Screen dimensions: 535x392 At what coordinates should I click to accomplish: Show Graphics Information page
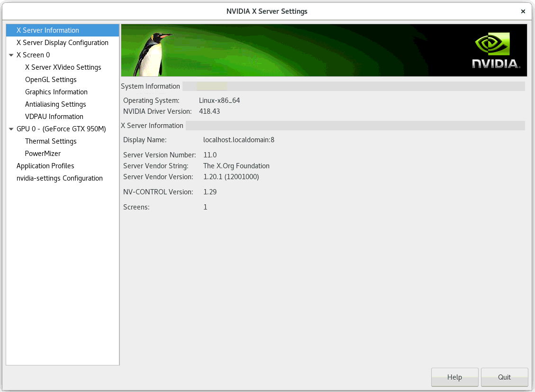(x=56, y=92)
